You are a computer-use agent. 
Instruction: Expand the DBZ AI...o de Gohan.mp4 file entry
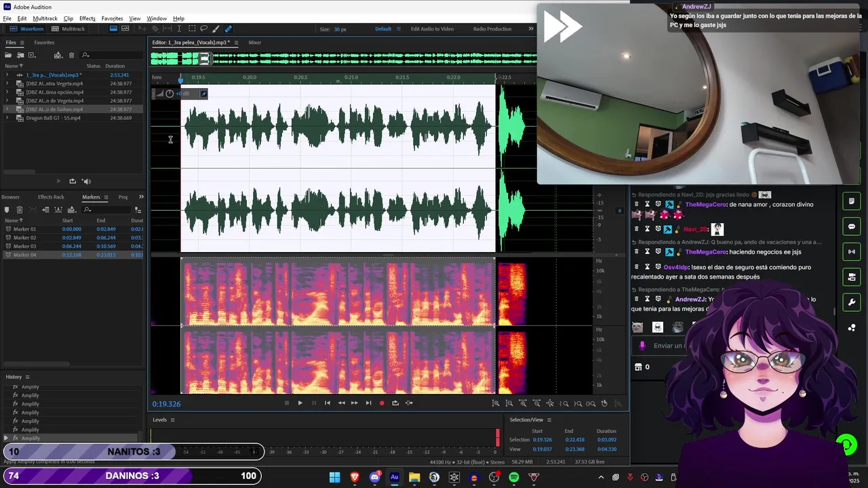(x=7, y=109)
